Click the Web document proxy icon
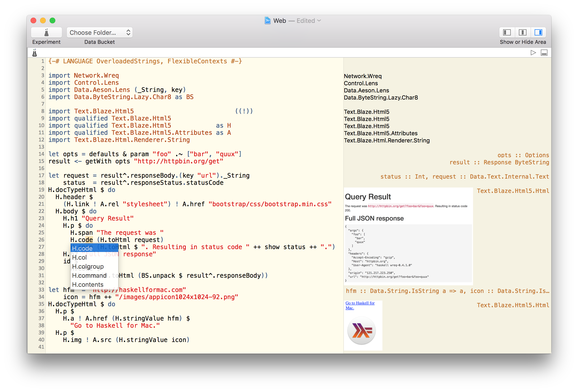 click(x=267, y=20)
